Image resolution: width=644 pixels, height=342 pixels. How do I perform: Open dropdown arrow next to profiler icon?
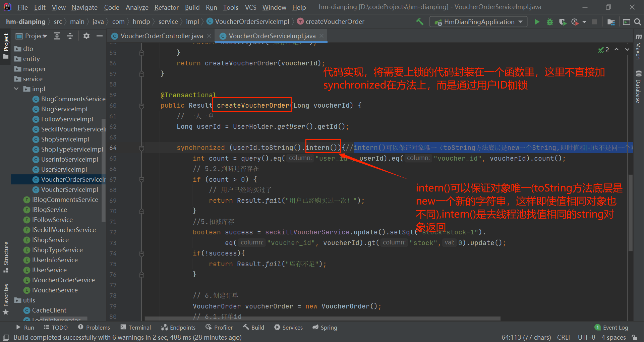pyautogui.click(x=584, y=22)
